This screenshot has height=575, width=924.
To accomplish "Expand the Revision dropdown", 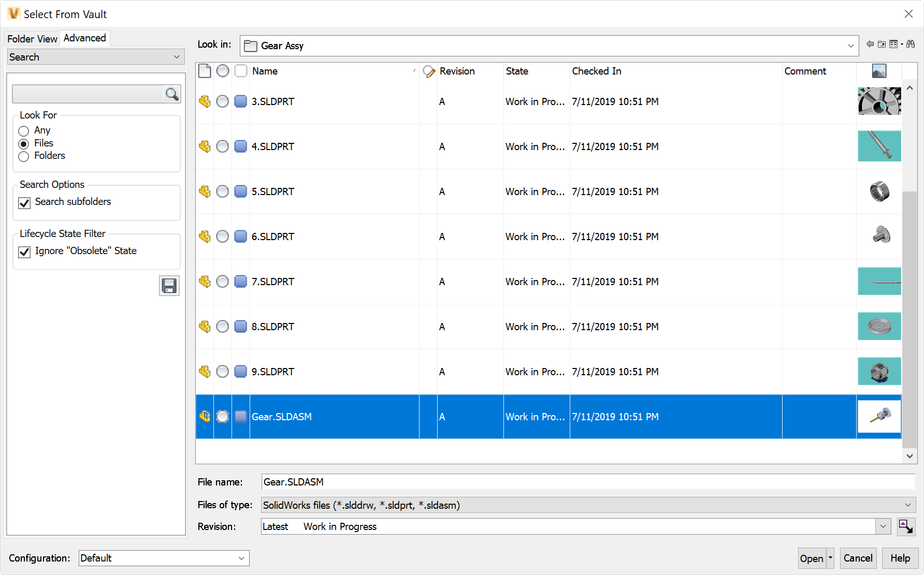I will 883,527.
